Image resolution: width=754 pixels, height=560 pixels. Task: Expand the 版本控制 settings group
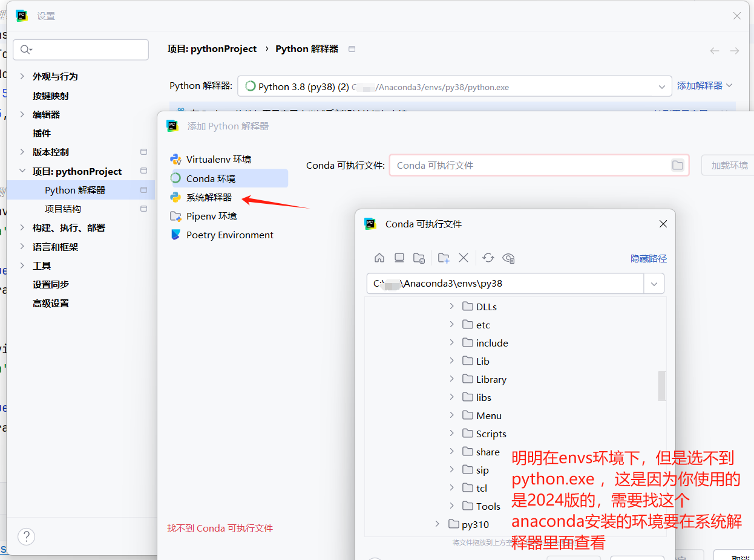coord(22,152)
